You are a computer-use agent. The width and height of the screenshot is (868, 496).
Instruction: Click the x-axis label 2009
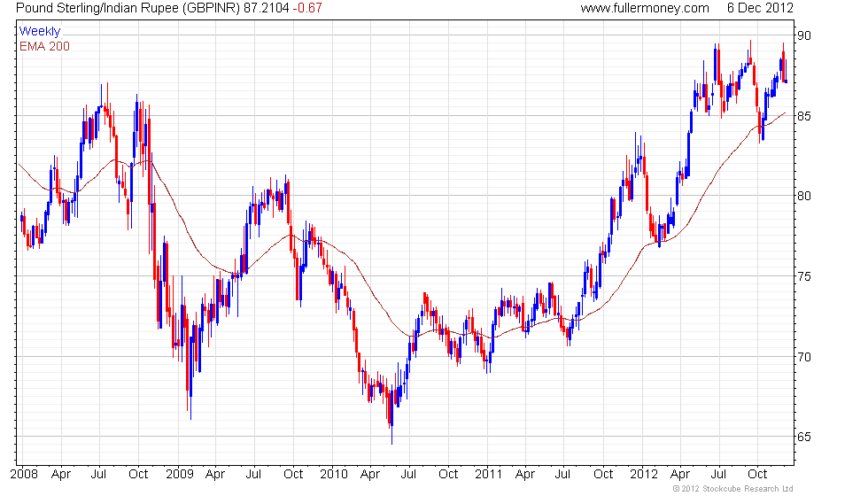(180, 475)
